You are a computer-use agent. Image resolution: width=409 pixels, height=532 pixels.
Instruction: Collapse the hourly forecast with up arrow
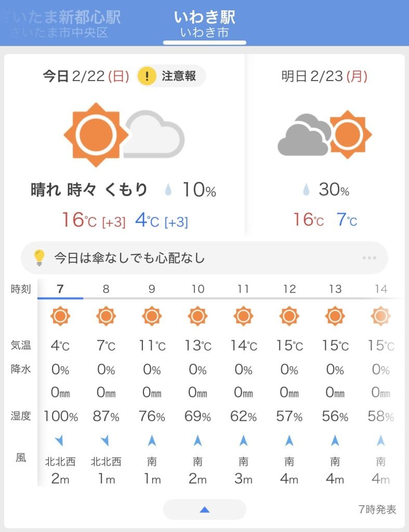click(x=204, y=510)
